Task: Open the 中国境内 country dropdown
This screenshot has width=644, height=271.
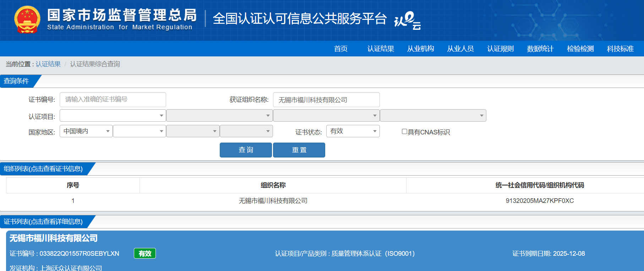Action: (86, 131)
